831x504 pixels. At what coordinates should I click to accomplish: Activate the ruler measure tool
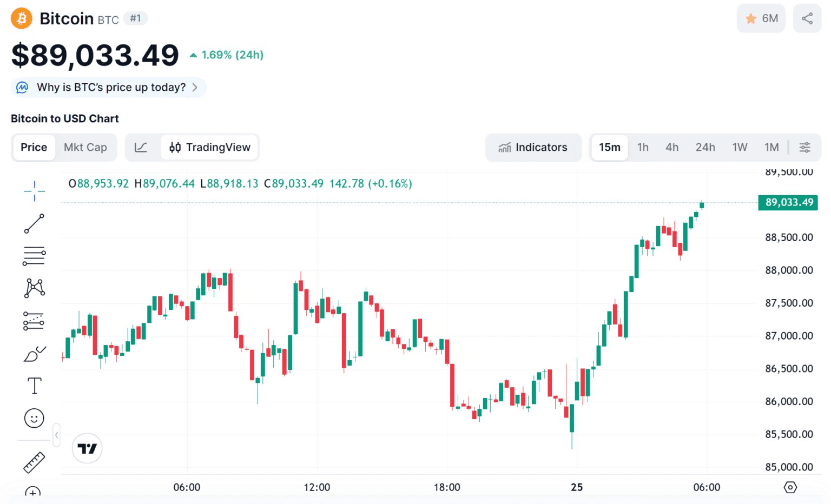[x=34, y=462]
